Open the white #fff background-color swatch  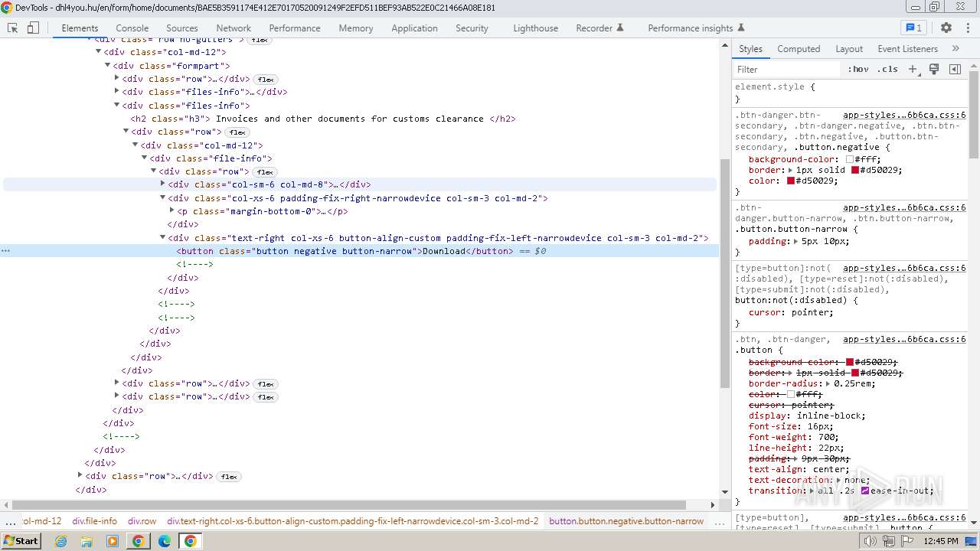click(850, 159)
